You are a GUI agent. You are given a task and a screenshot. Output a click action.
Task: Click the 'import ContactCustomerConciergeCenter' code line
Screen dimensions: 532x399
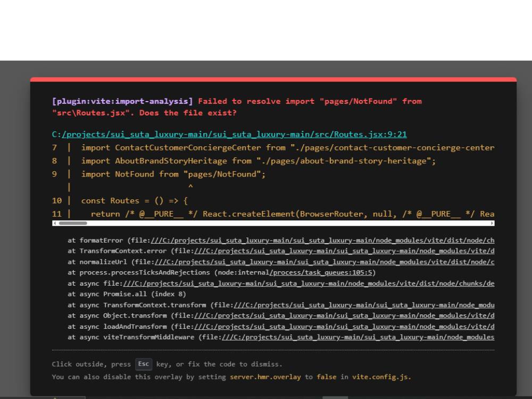click(288, 147)
